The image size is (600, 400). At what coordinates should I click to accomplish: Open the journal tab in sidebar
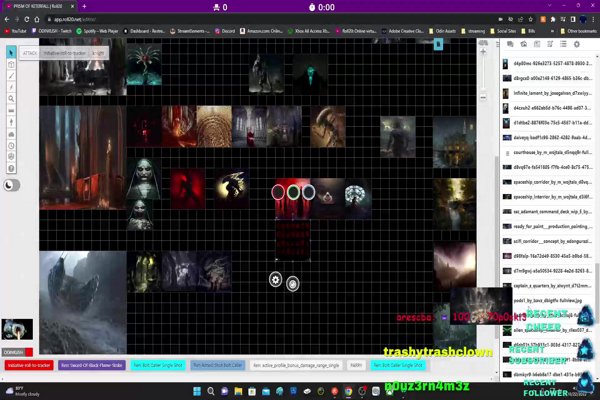tap(537, 44)
